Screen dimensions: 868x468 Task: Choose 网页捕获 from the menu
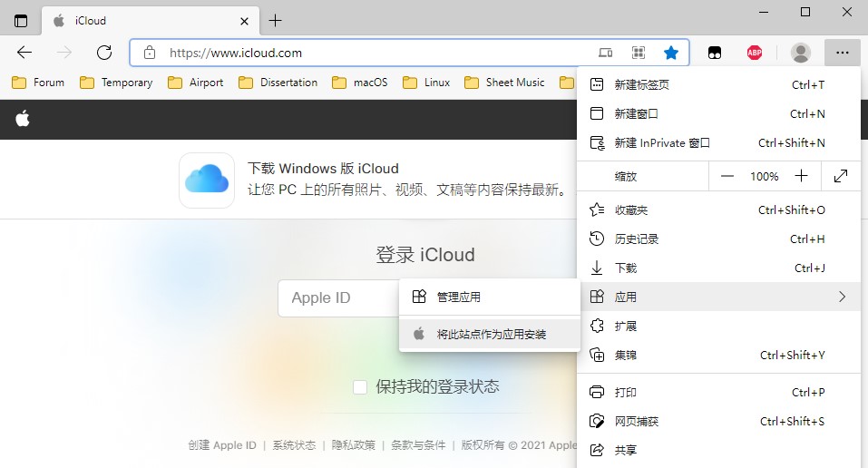point(718,421)
